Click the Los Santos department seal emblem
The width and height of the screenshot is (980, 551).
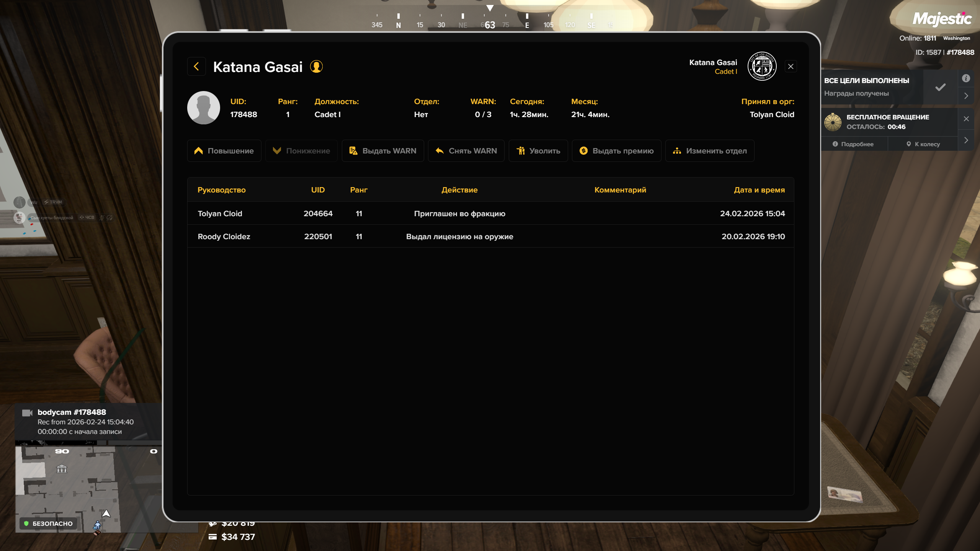[x=762, y=67]
